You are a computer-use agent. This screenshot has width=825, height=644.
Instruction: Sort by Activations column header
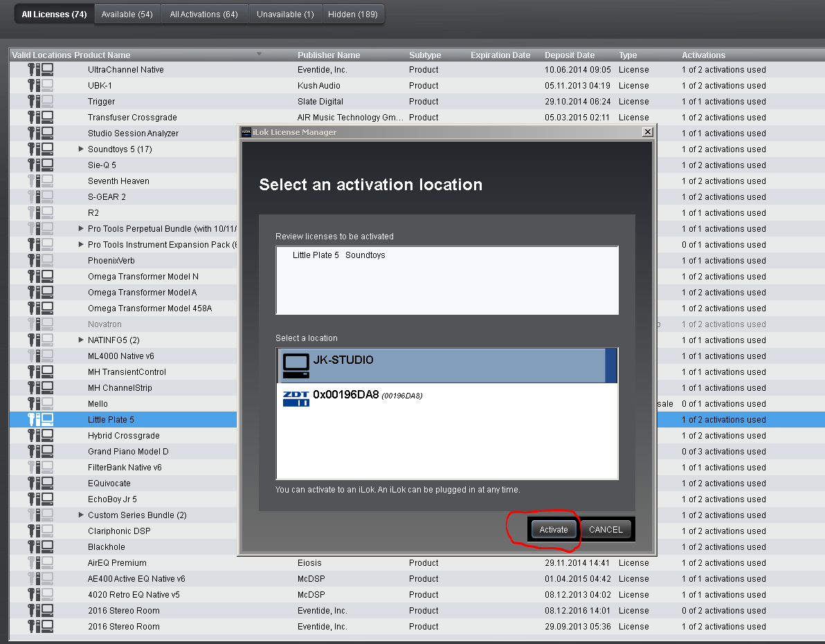pos(703,55)
